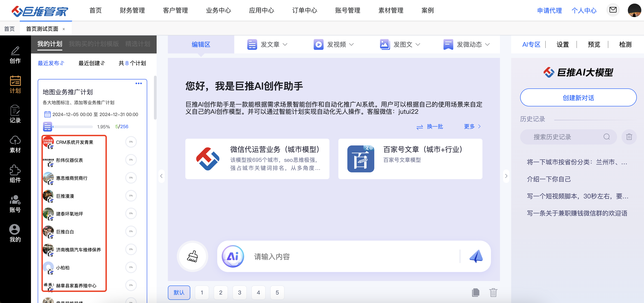Select page 5 button
This screenshot has width=644, height=303.
277,292
